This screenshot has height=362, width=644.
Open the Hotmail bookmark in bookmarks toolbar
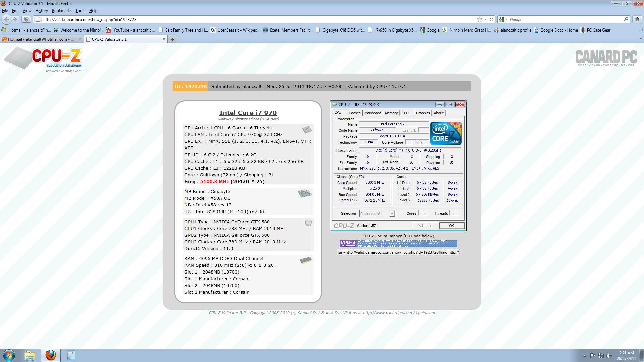tap(26, 30)
